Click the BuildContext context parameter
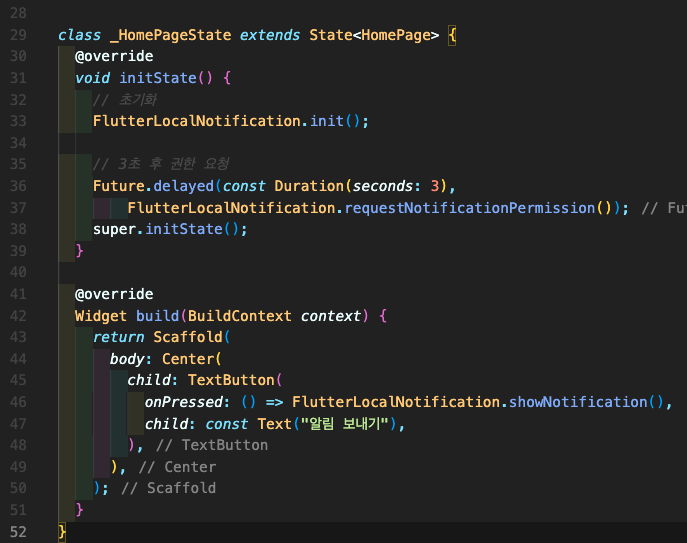The height and width of the screenshot is (543, 687). [274, 316]
